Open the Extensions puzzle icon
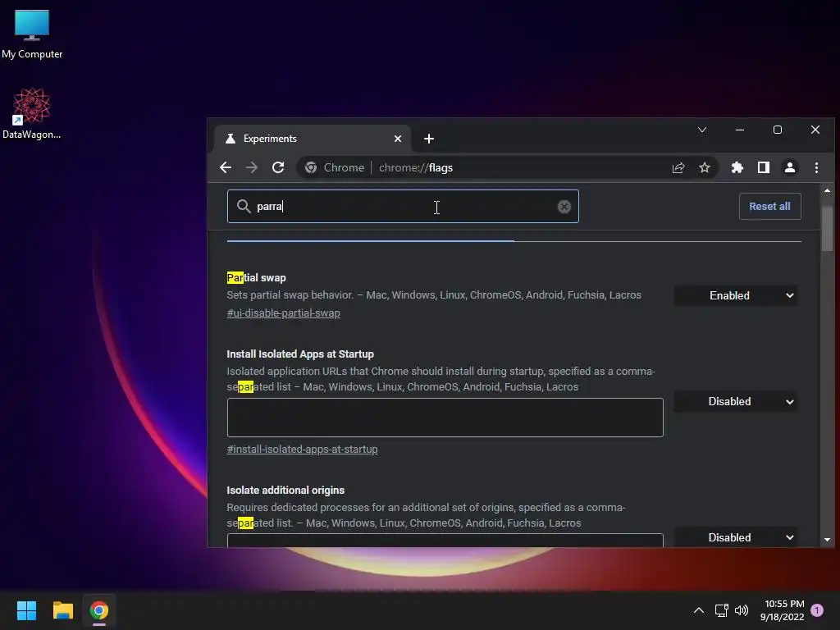 [737, 167]
